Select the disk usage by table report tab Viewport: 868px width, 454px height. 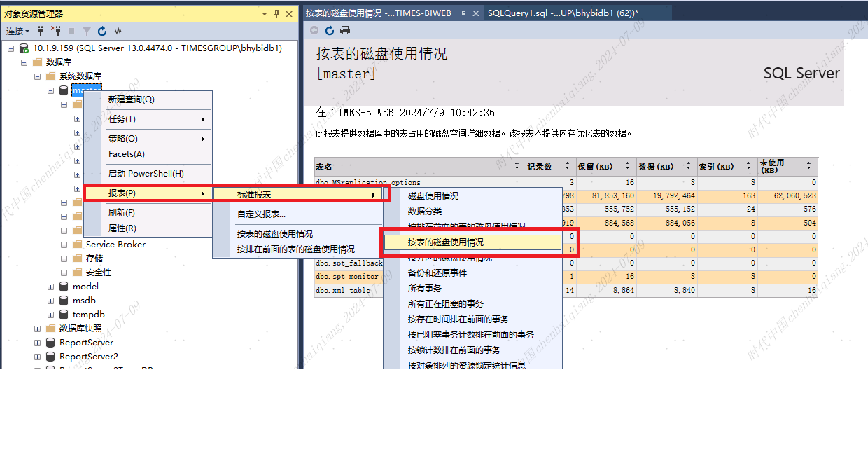click(x=379, y=13)
